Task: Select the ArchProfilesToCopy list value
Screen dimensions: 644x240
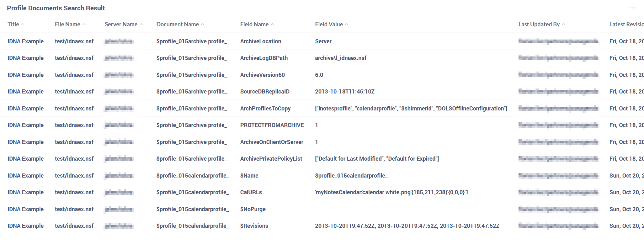Action: coord(411,109)
